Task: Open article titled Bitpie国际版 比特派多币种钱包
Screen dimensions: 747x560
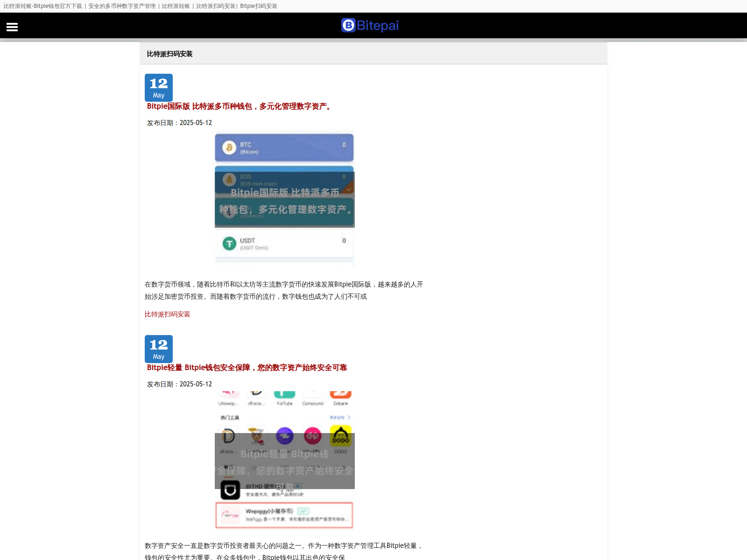Action: click(240, 106)
